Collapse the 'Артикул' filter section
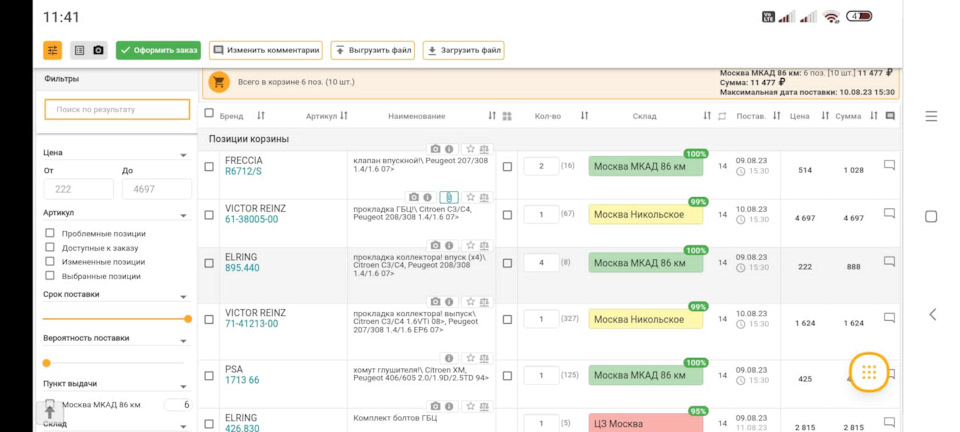Viewport: 960px width, 432px height. pos(183,215)
